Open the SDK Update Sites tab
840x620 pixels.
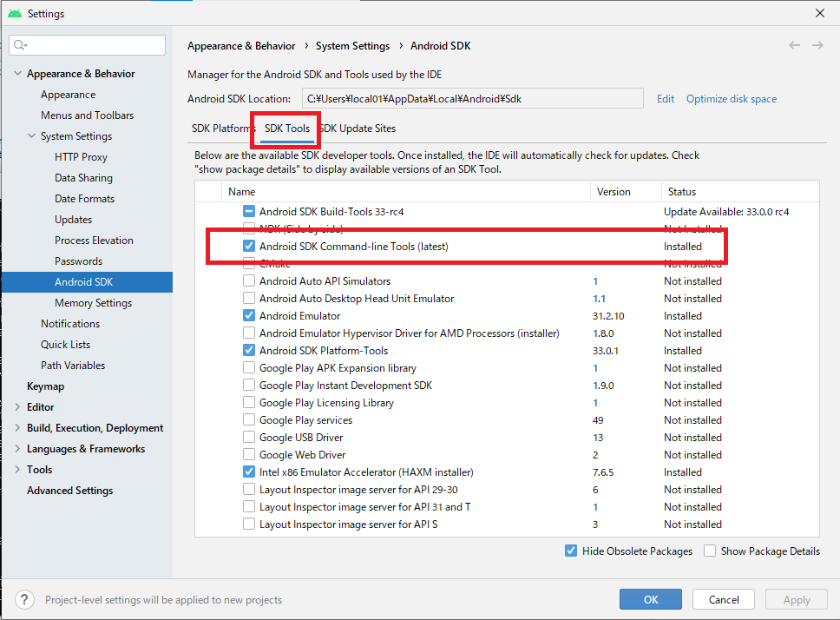359,129
